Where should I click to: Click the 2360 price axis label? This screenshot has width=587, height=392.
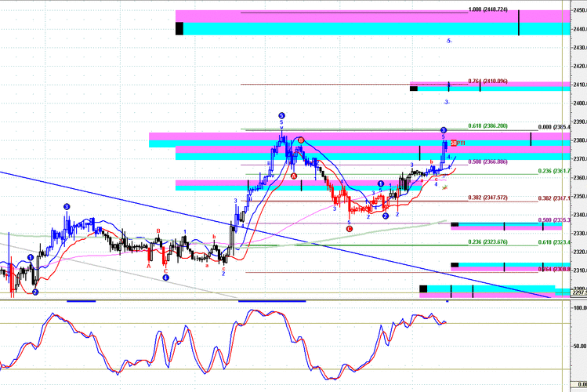pos(579,177)
